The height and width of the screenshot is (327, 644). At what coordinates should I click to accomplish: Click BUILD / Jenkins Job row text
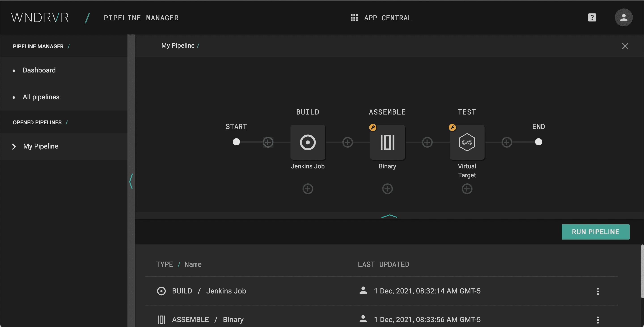[x=209, y=291]
